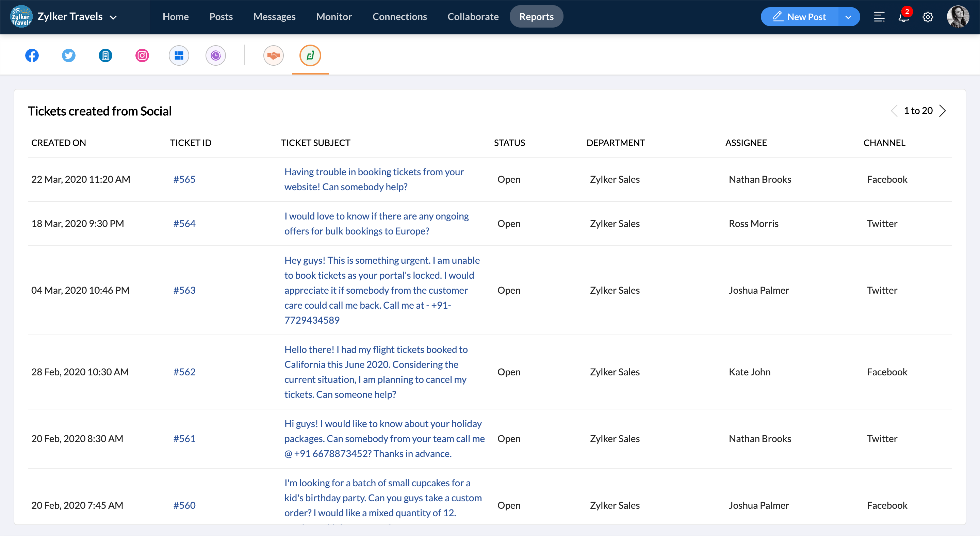Click the user profile avatar

[x=958, y=17]
